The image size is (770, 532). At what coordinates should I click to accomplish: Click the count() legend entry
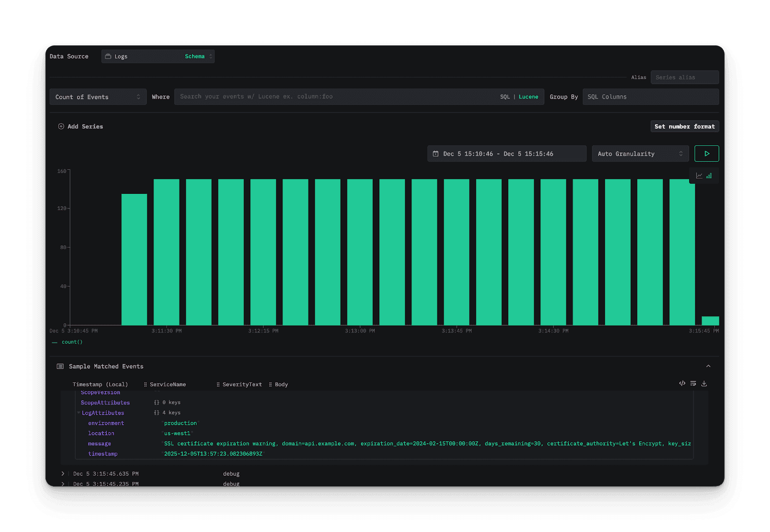point(67,342)
